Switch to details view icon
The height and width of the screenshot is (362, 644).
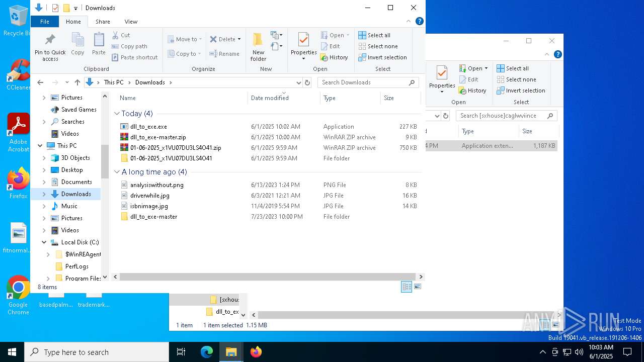[x=407, y=287]
